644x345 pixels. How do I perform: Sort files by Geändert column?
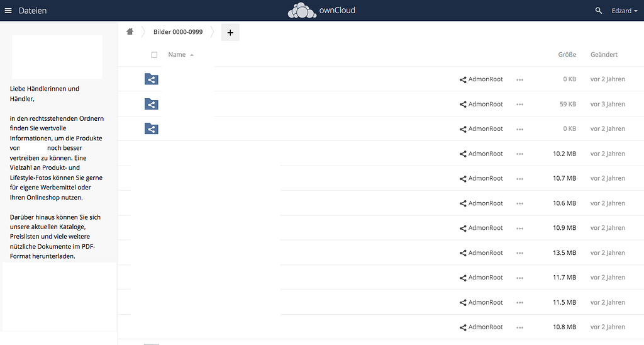(604, 54)
